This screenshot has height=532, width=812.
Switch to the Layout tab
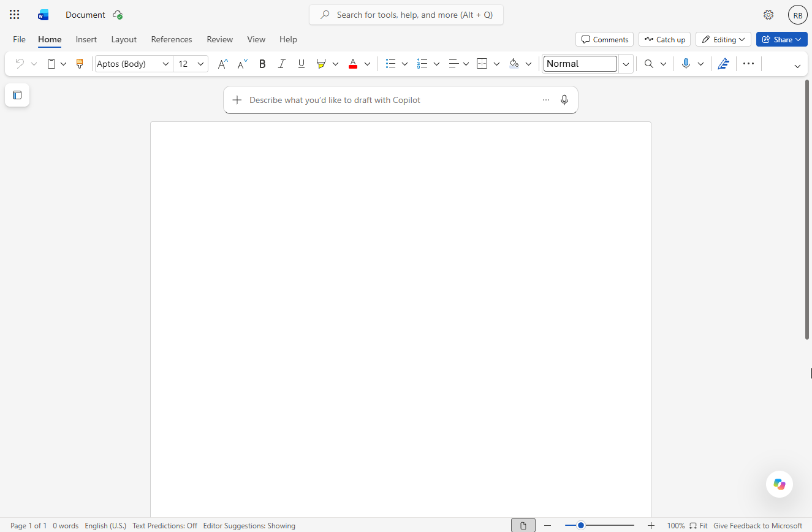124,39
